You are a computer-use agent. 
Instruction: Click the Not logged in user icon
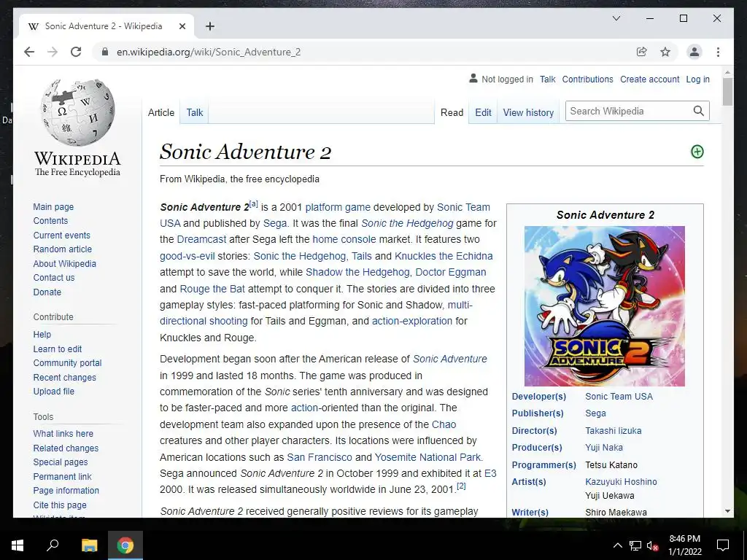(x=473, y=79)
